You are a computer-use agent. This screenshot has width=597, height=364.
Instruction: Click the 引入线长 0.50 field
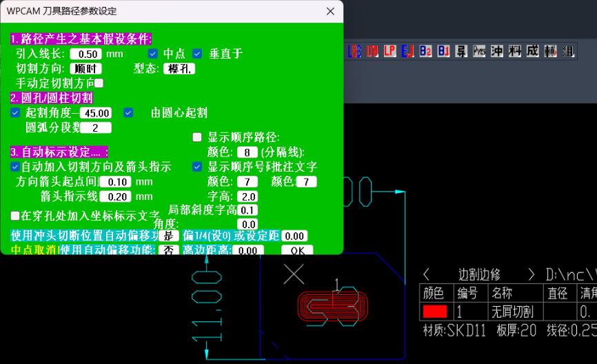click(x=85, y=54)
